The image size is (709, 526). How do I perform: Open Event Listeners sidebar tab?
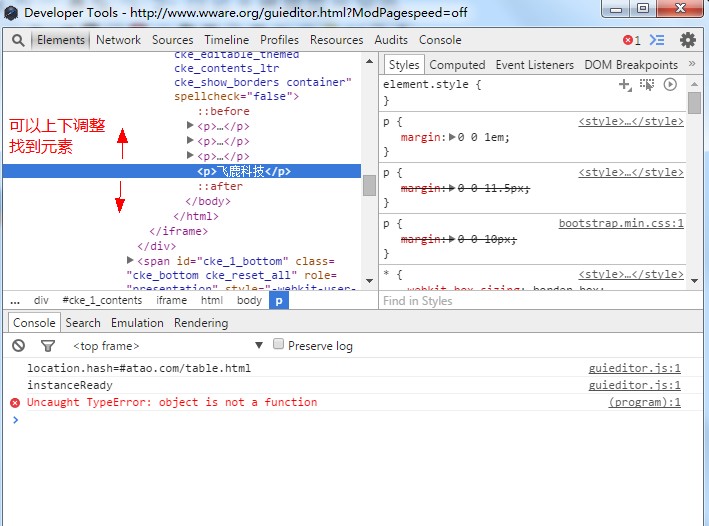(534, 65)
